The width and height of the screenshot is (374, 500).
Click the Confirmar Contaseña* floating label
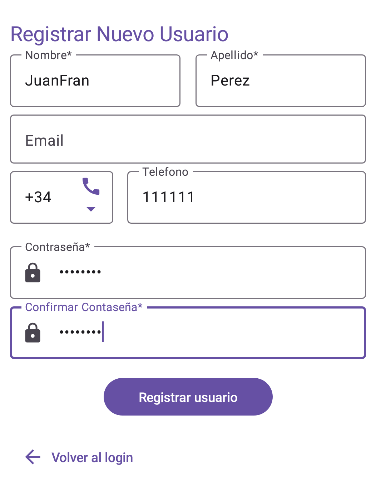point(84,307)
